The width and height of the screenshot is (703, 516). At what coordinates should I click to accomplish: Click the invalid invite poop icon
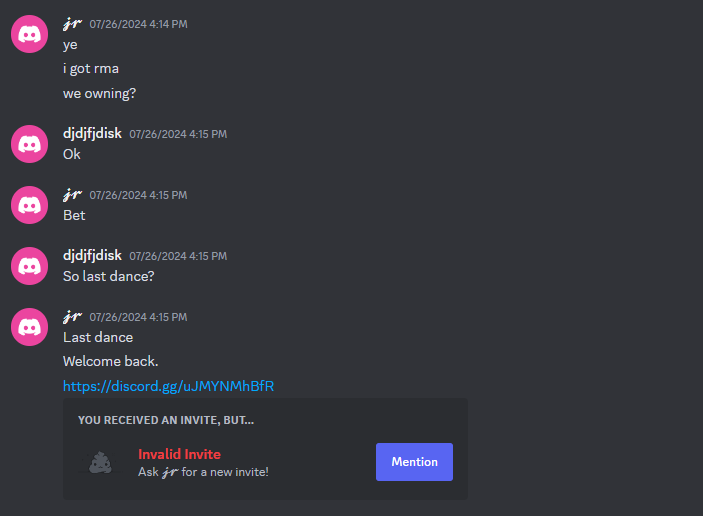coord(100,462)
